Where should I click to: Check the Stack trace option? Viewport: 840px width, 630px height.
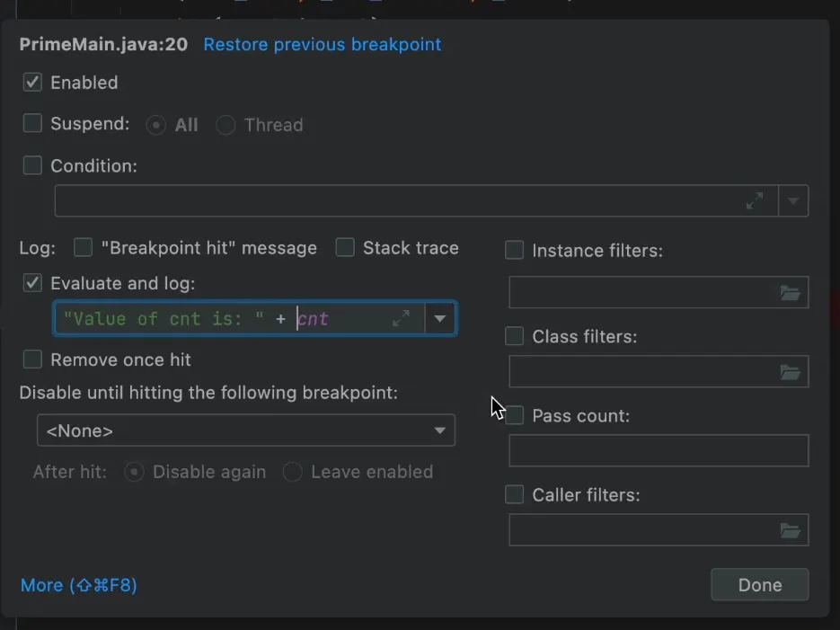click(x=345, y=248)
